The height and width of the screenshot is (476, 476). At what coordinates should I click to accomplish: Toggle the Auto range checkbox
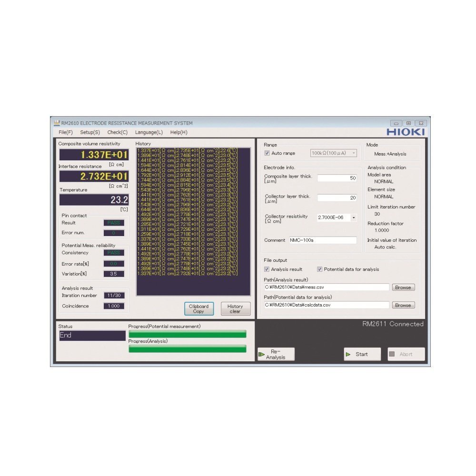[x=267, y=153]
